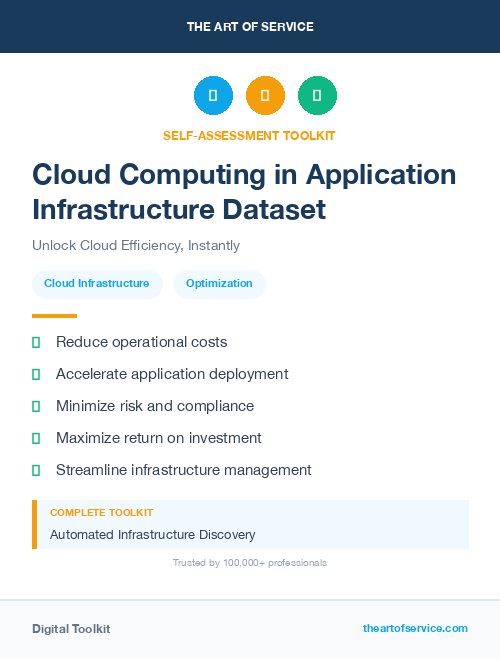Click COMPLETE TOOLKIT heading
500x659 pixels.
click(x=101, y=513)
